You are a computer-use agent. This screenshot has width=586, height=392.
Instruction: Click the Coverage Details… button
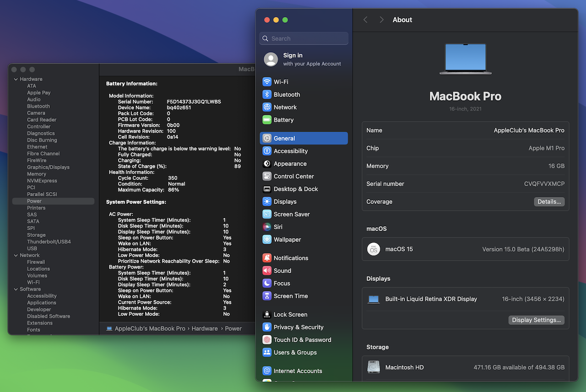pyautogui.click(x=549, y=202)
